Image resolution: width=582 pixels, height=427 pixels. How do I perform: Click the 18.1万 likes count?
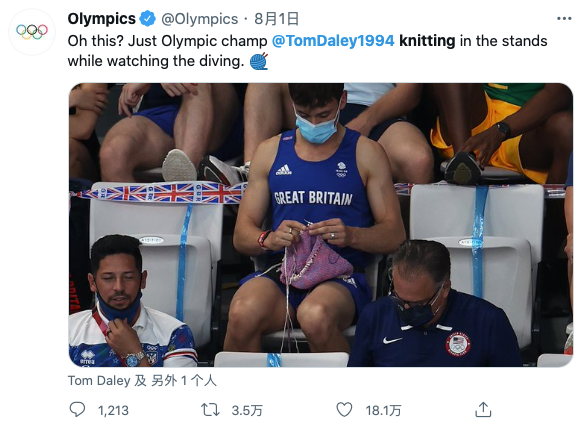[383, 410]
